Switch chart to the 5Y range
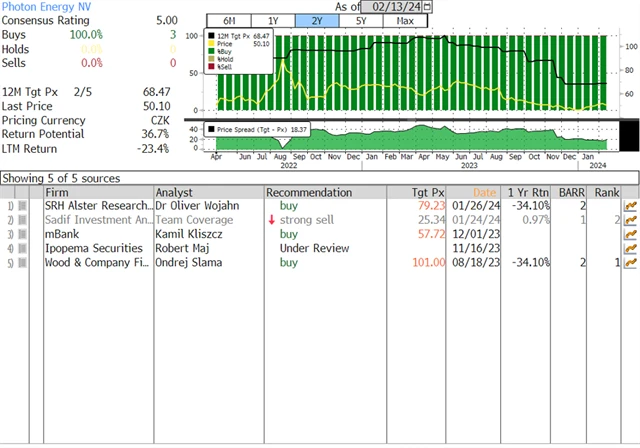The width and height of the screenshot is (640, 448). click(360, 21)
